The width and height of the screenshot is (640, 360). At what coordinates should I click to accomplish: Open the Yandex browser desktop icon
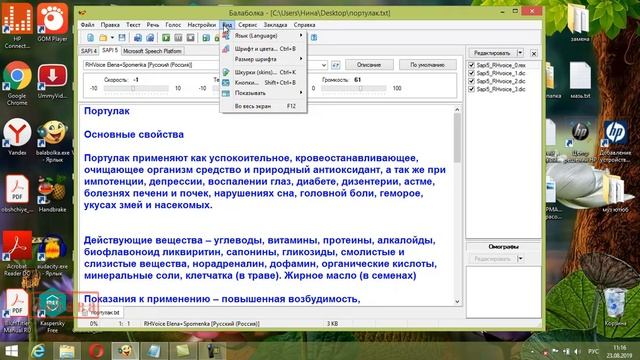17,137
